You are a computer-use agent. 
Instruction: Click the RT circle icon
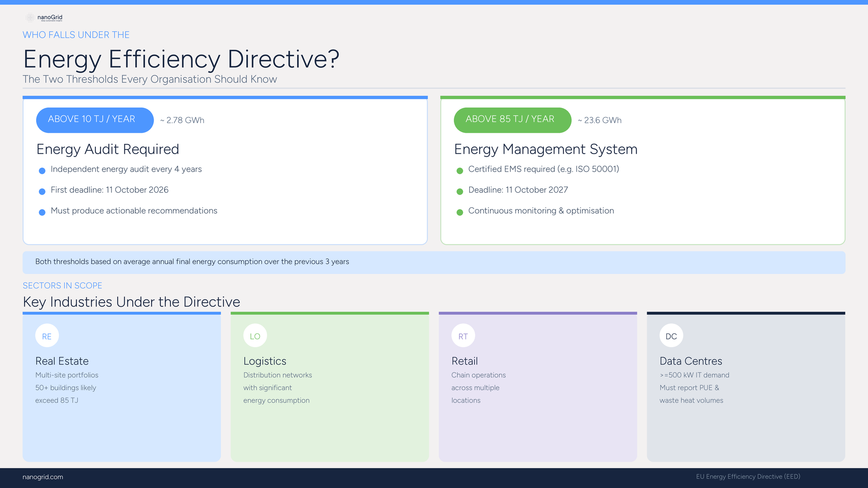(463, 336)
